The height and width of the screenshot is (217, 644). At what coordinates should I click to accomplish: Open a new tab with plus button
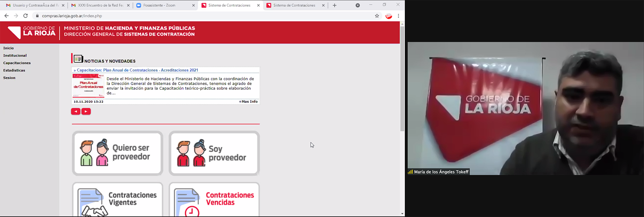pos(334,5)
